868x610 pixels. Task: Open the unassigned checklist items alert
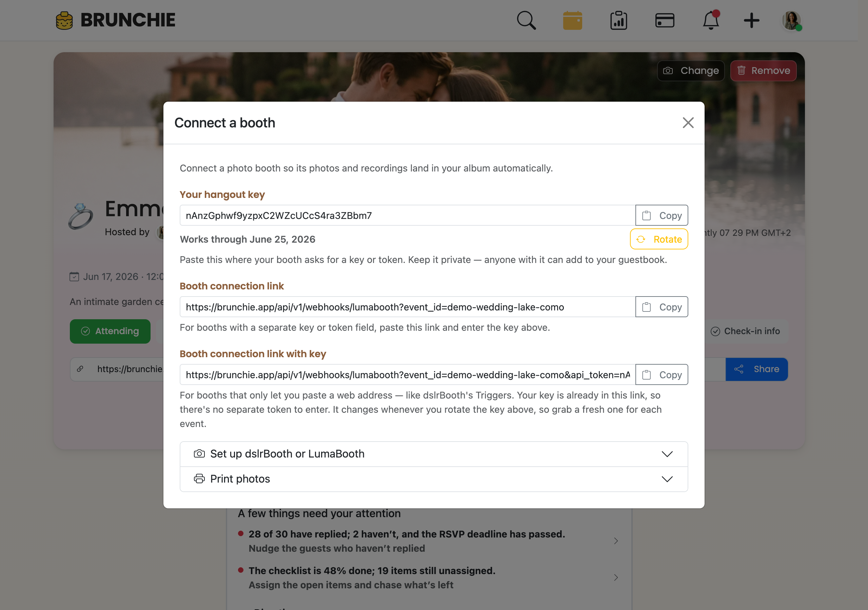click(429, 577)
